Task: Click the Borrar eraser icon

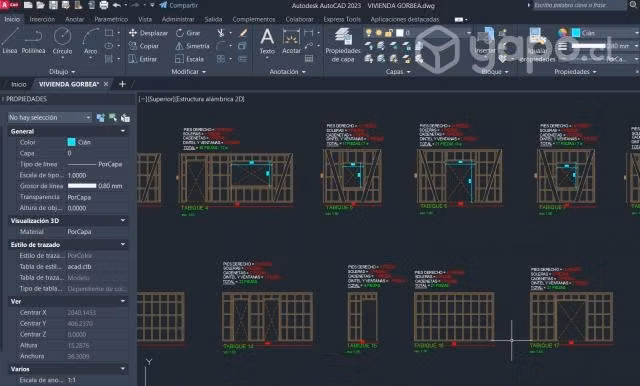Action: pyautogui.click(x=243, y=33)
